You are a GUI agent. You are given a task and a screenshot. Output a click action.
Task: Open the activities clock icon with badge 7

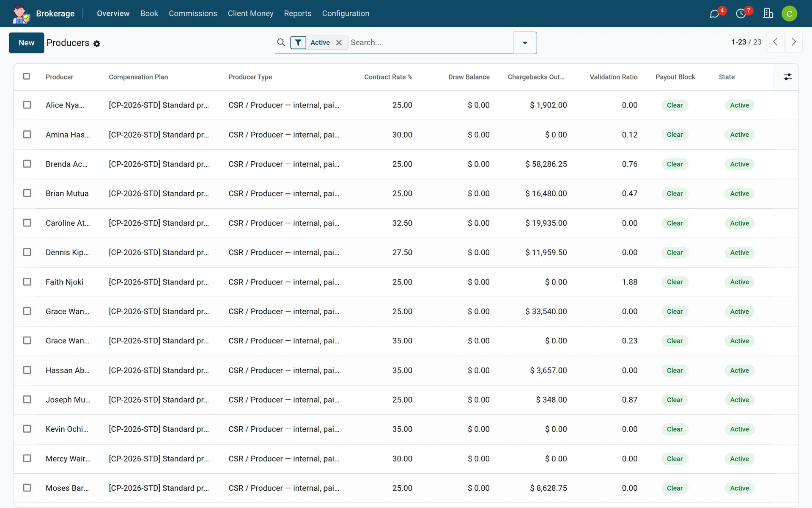(741, 14)
